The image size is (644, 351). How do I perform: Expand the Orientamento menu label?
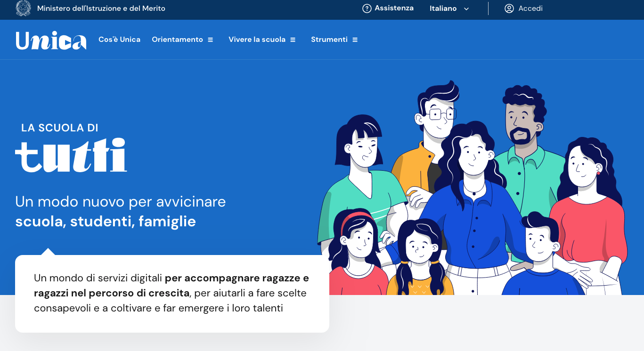[177, 40]
